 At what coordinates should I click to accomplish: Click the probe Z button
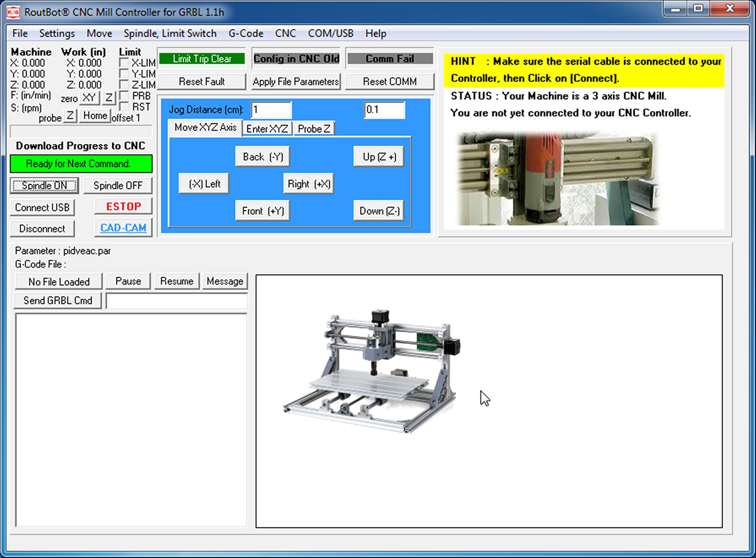click(70, 116)
